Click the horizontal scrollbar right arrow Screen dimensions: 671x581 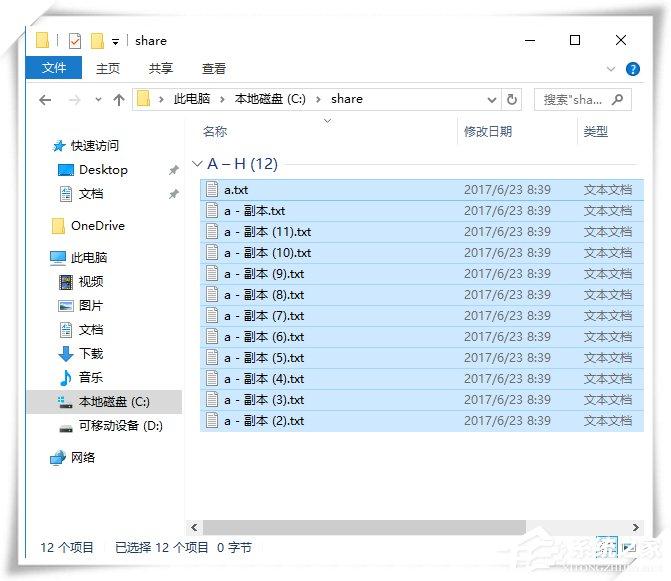[635, 528]
